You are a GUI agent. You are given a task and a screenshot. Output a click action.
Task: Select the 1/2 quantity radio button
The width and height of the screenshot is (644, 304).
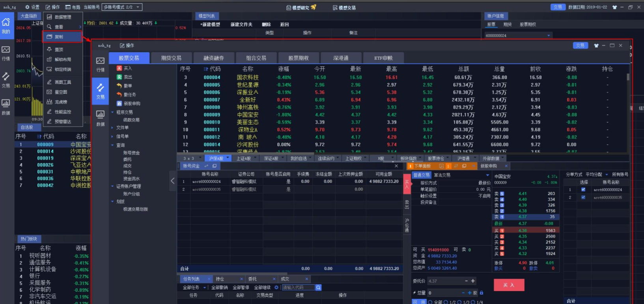[x=446, y=302]
